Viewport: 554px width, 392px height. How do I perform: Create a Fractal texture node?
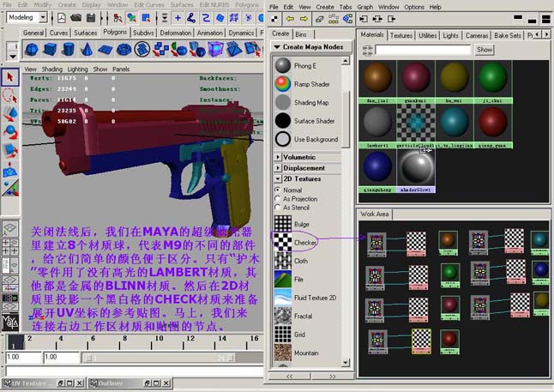coord(283,316)
